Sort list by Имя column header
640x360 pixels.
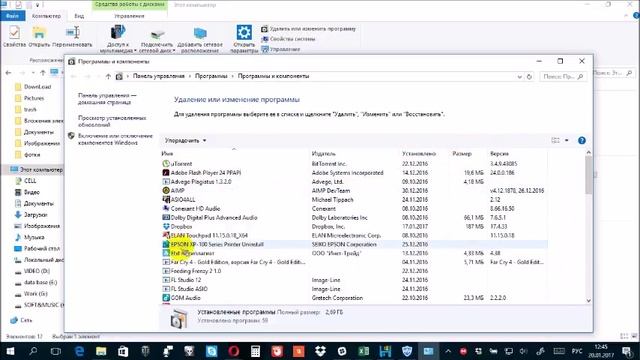click(x=167, y=154)
